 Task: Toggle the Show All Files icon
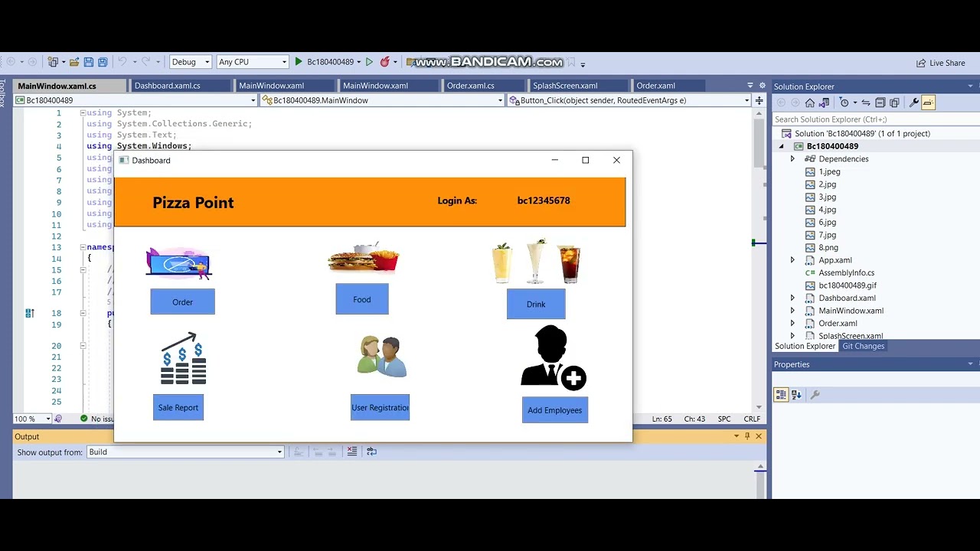(x=894, y=103)
